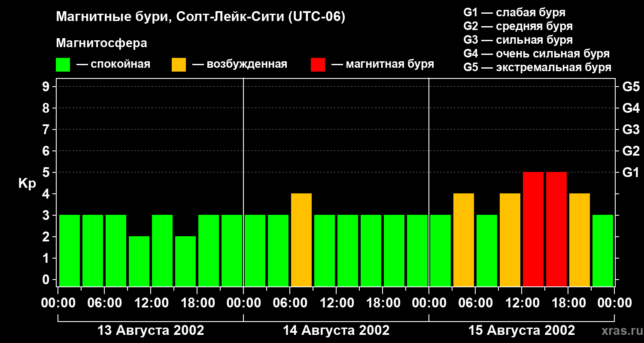Click the orange bar for 03:00–06:00 on 15 August
644x343 pixels.
coord(464,240)
